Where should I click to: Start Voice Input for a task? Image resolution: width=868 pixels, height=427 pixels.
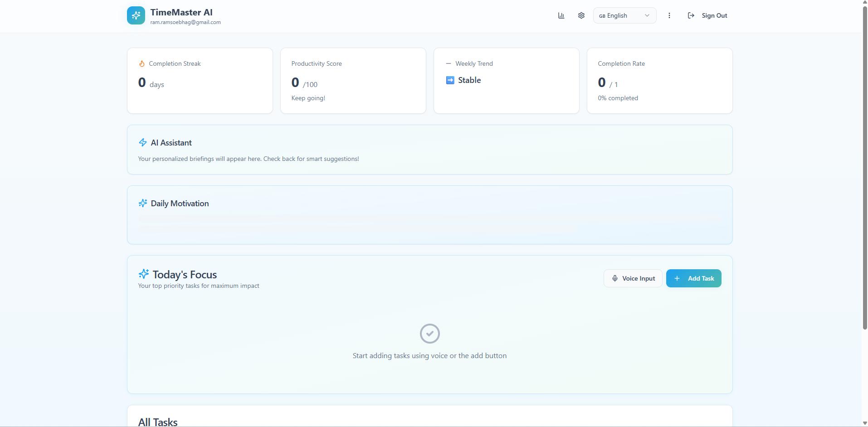(633, 278)
